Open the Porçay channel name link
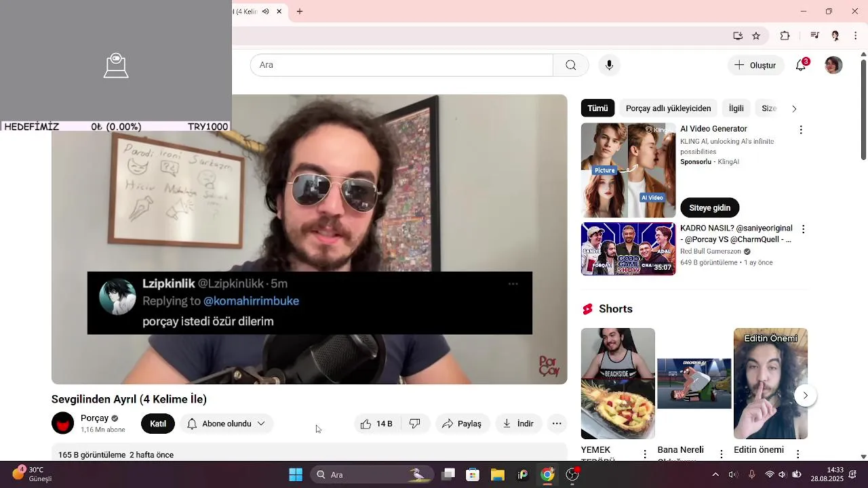868x488 pixels. click(x=94, y=418)
